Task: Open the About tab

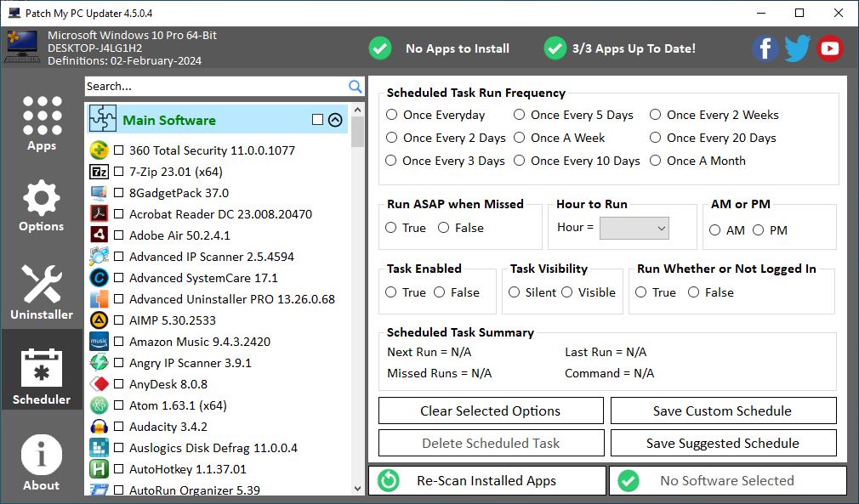Action: click(42, 462)
